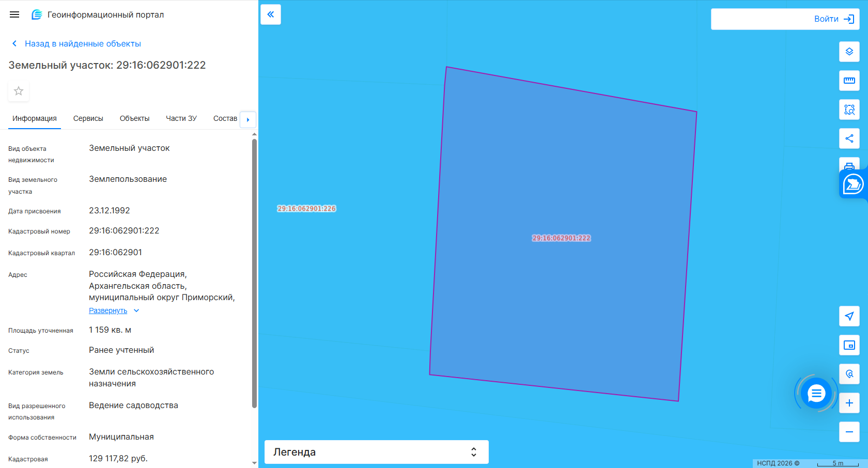Click the my location arrow button

pos(849,316)
